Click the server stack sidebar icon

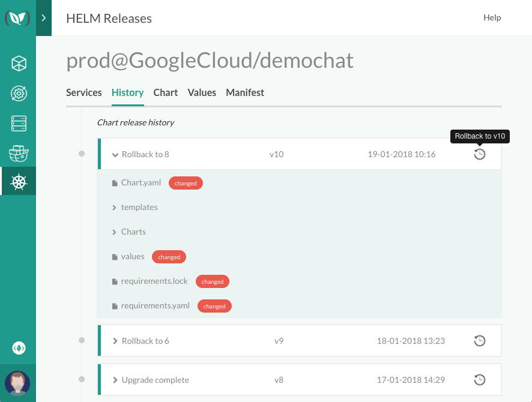[19, 124]
